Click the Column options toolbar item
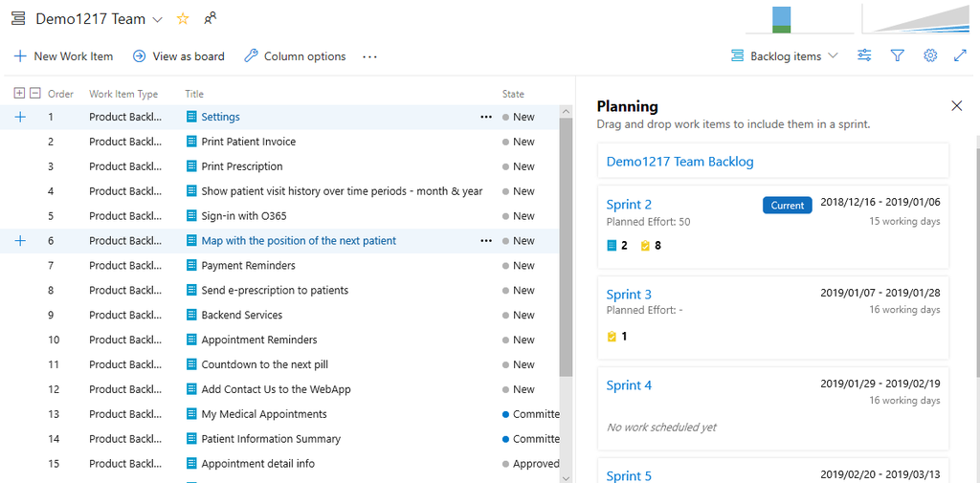980x483 pixels. click(x=295, y=56)
